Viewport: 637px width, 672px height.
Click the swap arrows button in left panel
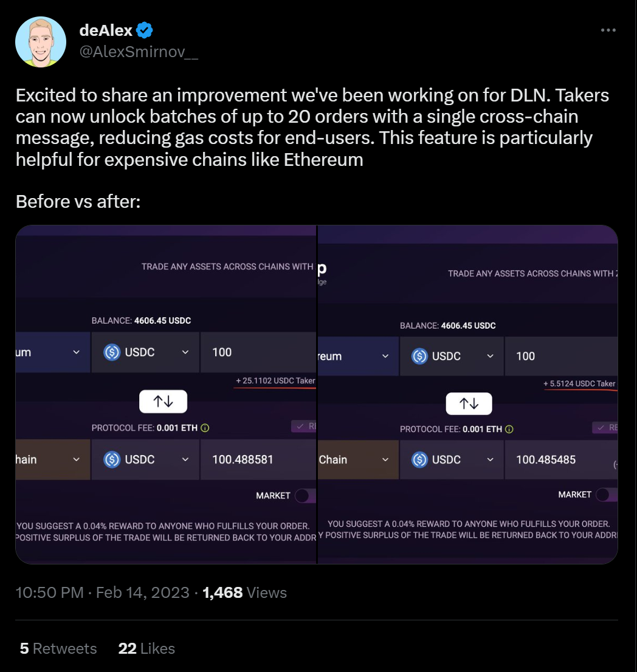[163, 401]
